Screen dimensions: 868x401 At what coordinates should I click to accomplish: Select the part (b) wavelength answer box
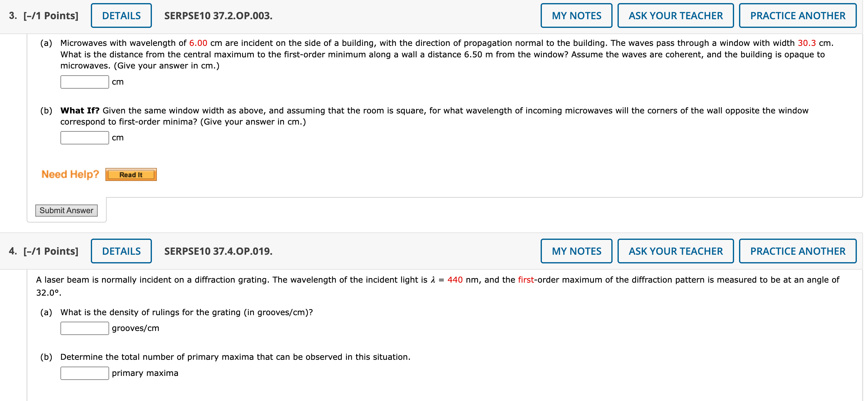84,138
